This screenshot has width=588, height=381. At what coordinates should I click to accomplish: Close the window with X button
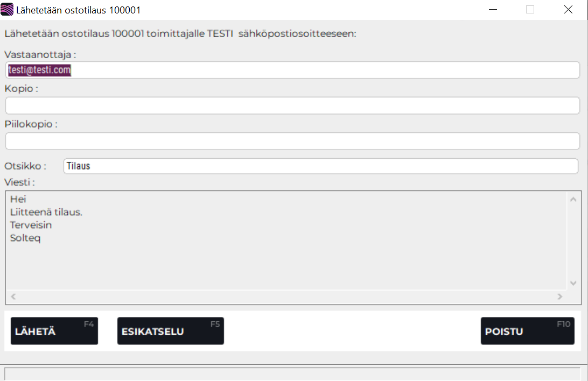(x=568, y=9)
